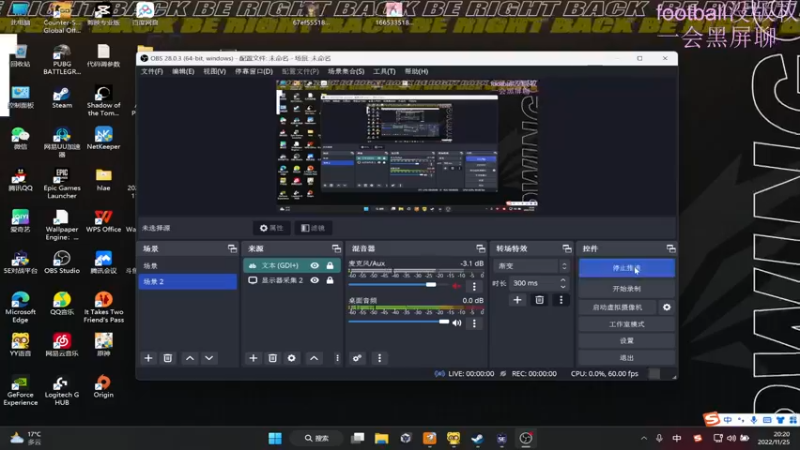Open the 工具(T) menu

click(x=384, y=71)
